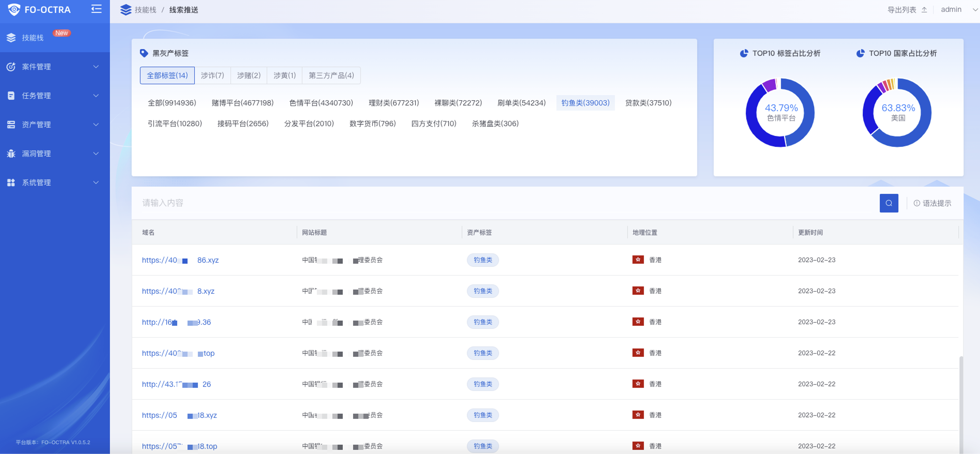Filter by 刷单类(54234) tag
Viewport: 980px width, 454px height.
522,103
